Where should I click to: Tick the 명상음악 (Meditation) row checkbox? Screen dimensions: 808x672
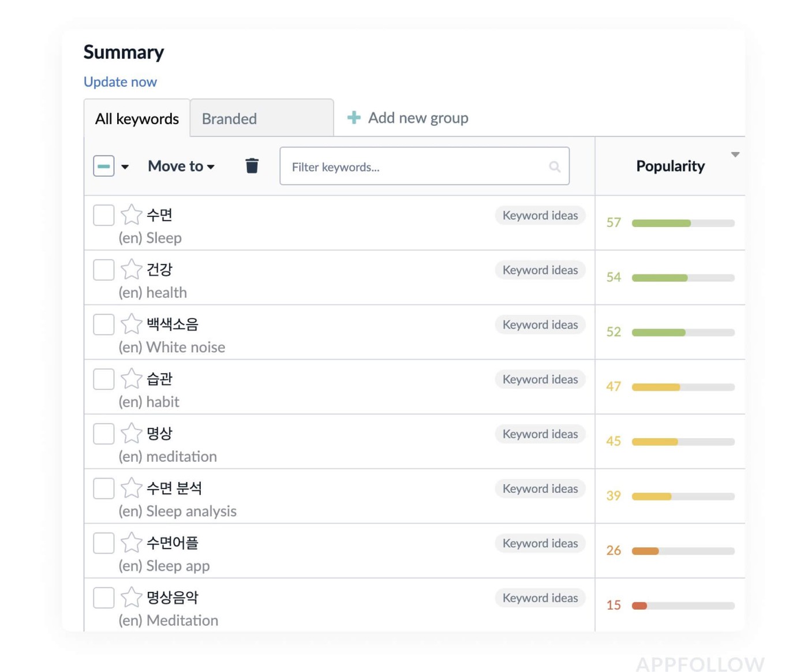tap(104, 598)
